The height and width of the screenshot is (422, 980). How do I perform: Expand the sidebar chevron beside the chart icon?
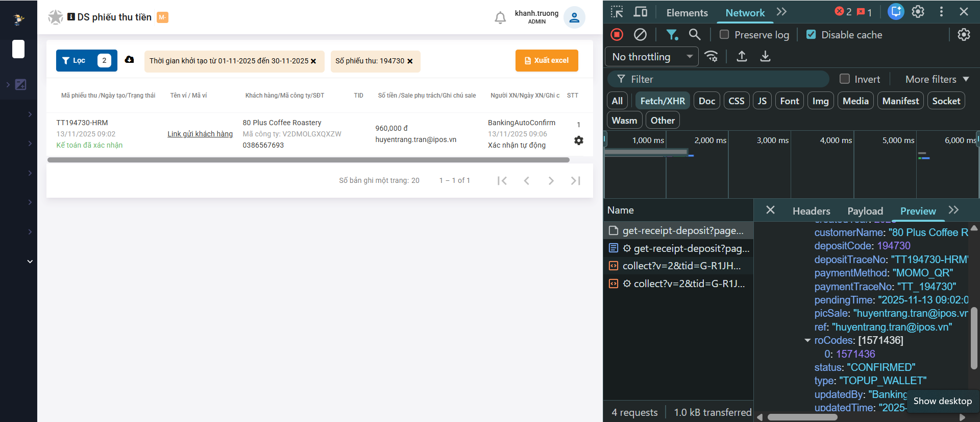(8, 84)
